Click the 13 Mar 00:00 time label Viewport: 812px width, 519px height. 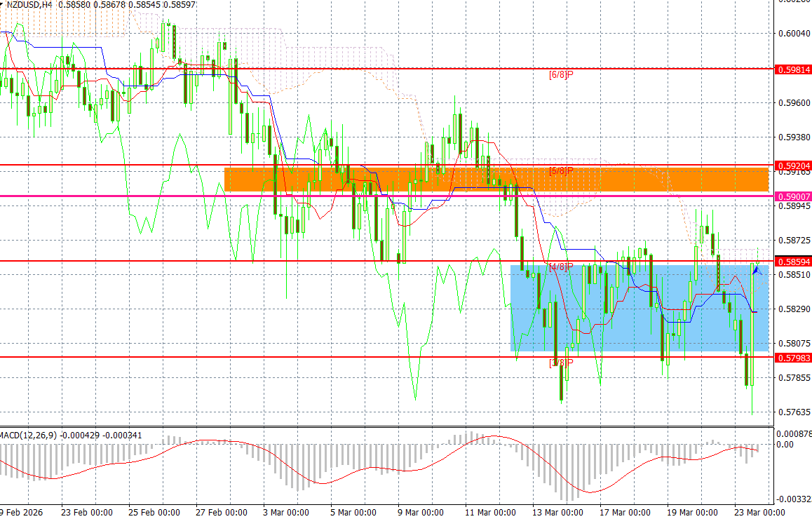pos(557,512)
